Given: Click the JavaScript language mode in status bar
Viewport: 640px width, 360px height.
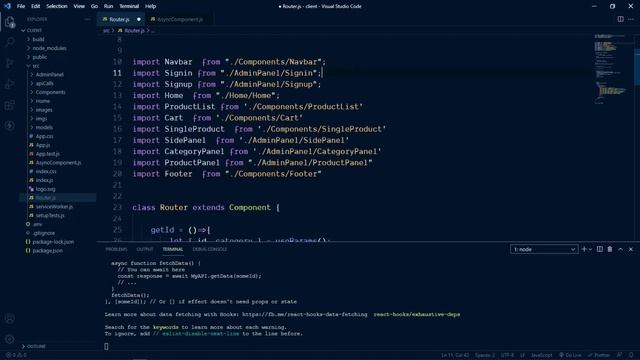Looking at the screenshot, I should [542, 355].
